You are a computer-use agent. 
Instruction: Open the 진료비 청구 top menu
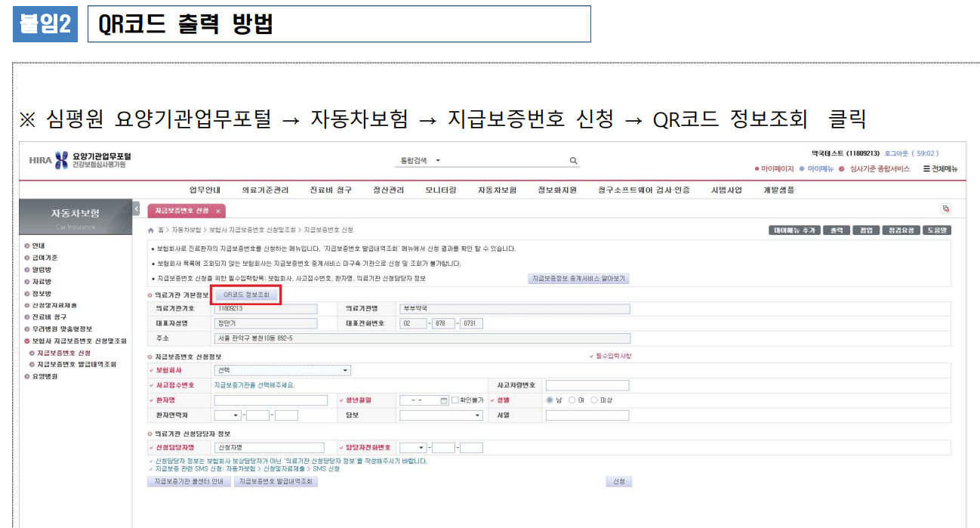[331, 190]
